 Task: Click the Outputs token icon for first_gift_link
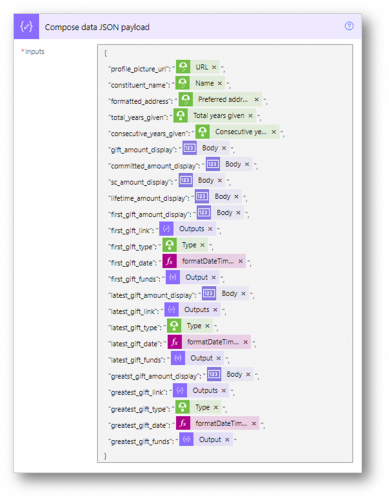(166, 229)
